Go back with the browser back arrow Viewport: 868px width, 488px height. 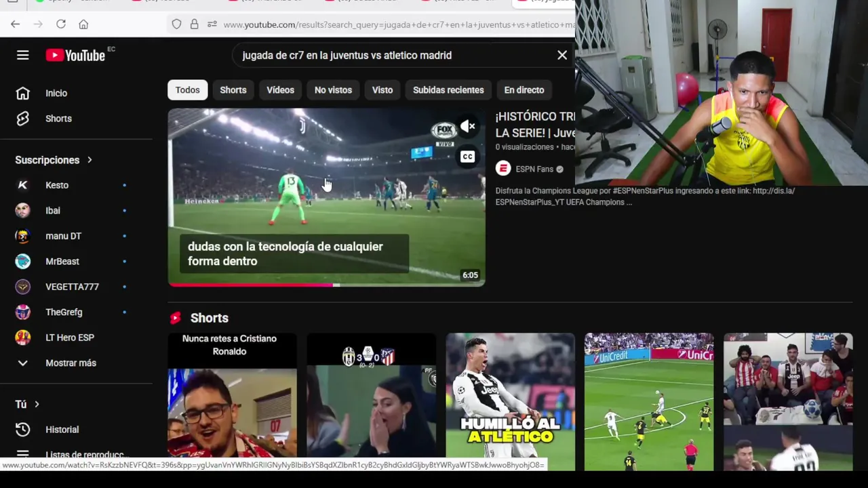(x=15, y=24)
